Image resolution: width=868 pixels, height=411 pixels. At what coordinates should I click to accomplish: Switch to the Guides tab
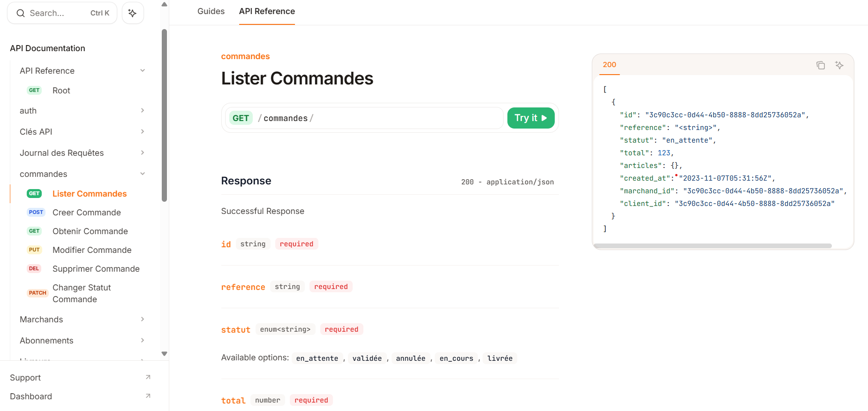pos(211,11)
